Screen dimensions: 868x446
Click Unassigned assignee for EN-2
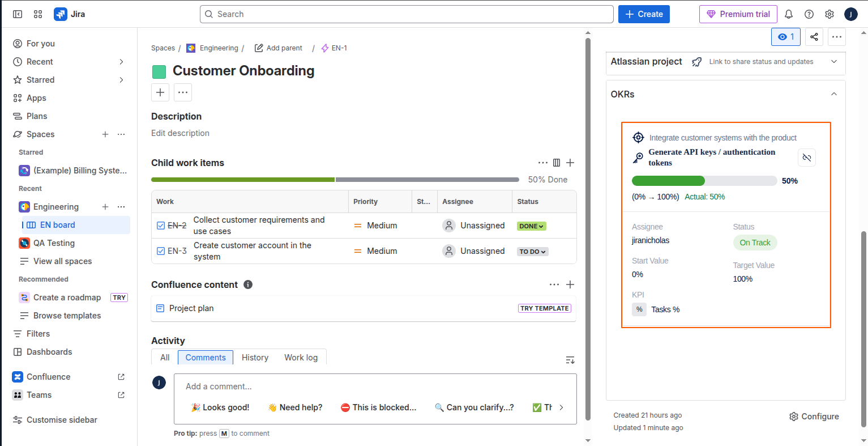click(x=474, y=226)
